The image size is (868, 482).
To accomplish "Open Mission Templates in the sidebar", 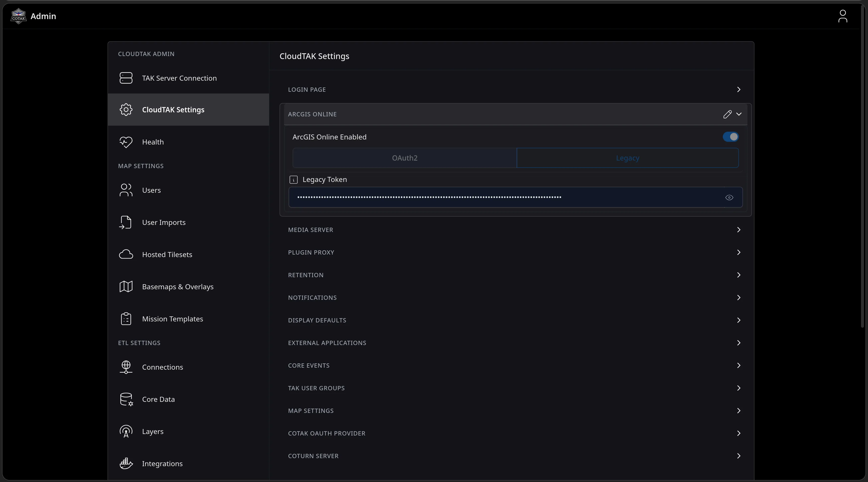I will 188,319.
